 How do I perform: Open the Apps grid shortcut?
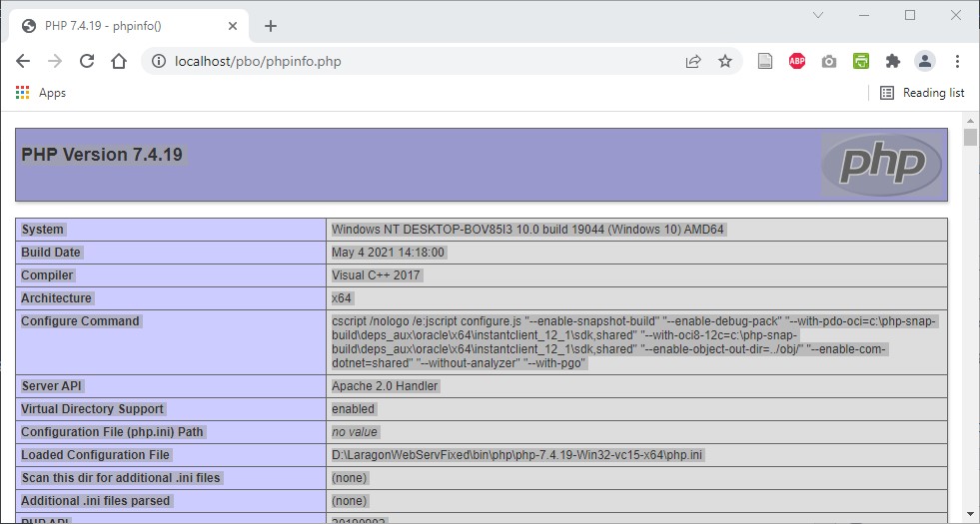(x=41, y=93)
